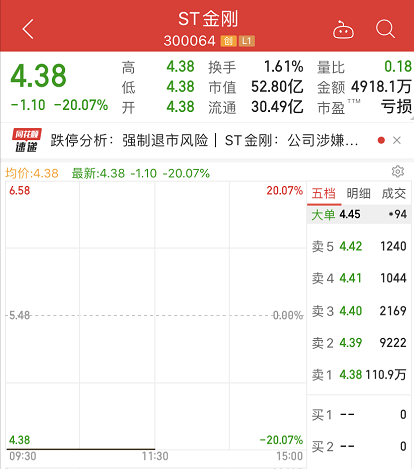Image resolution: width=414 pixels, height=469 pixels.
Task: Tap the 11:30 time axis label
Action: [155, 456]
